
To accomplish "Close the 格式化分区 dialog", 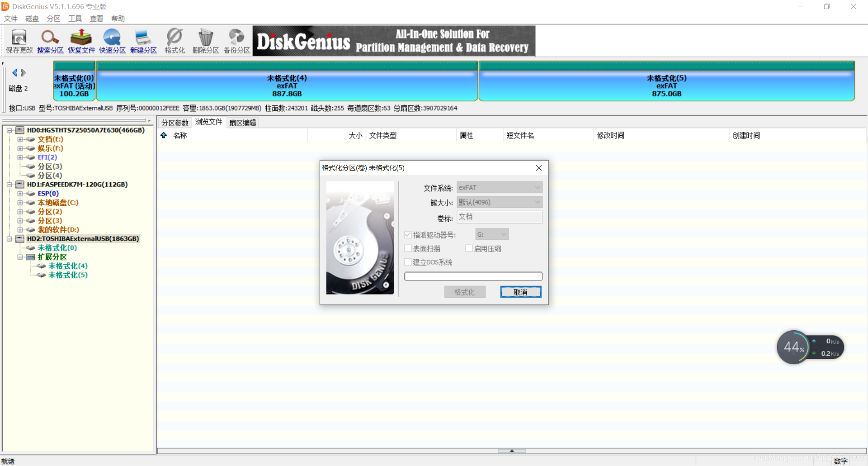I will pos(539,168).
